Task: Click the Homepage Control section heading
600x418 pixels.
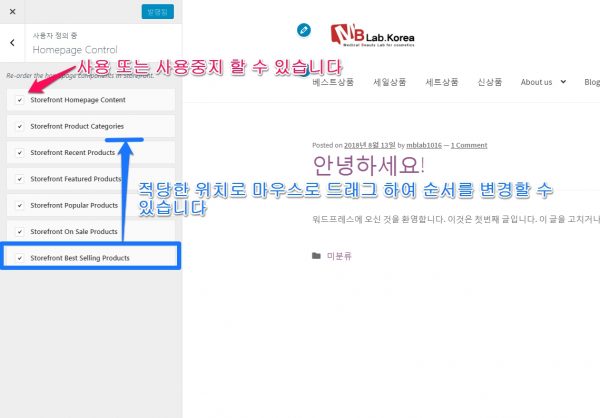Action: coord(75,50)
